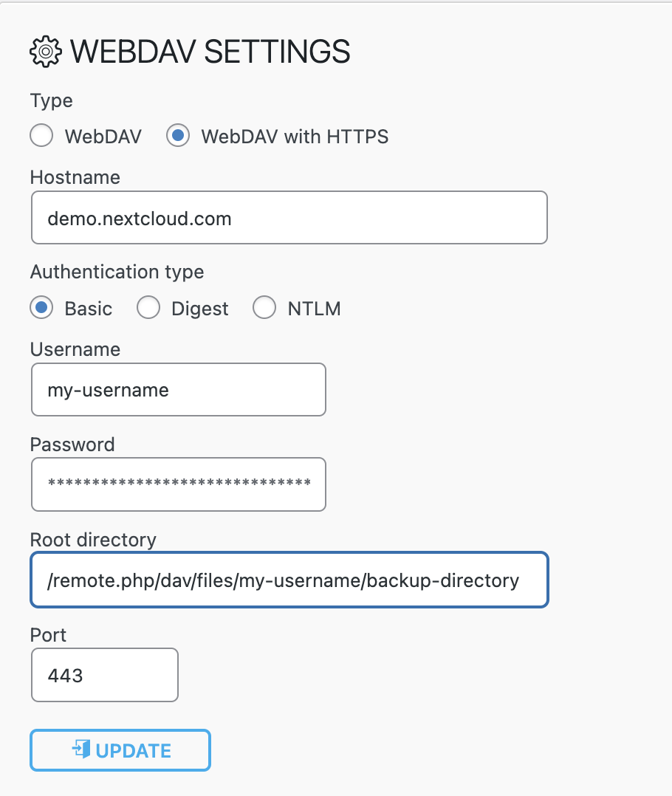Click the arrow icon inside the Update button
The width and height of the screenshot is (672, 796).
81,749
